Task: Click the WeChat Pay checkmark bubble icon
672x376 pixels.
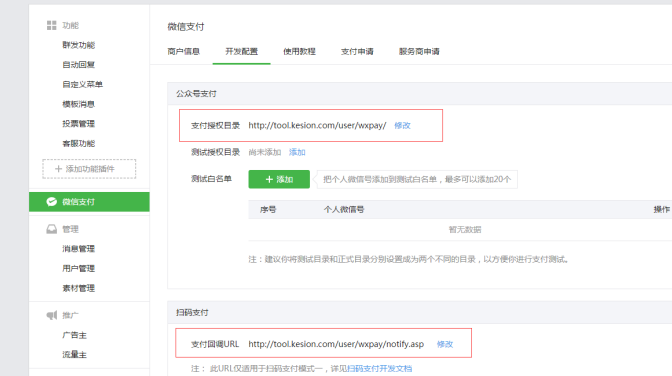Action: pos(51,202)
